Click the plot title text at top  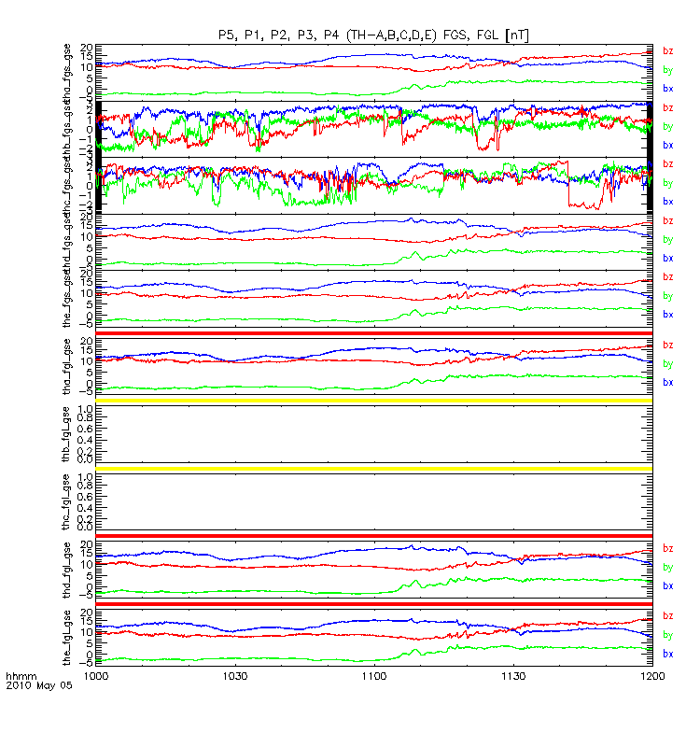pos(374,35)
